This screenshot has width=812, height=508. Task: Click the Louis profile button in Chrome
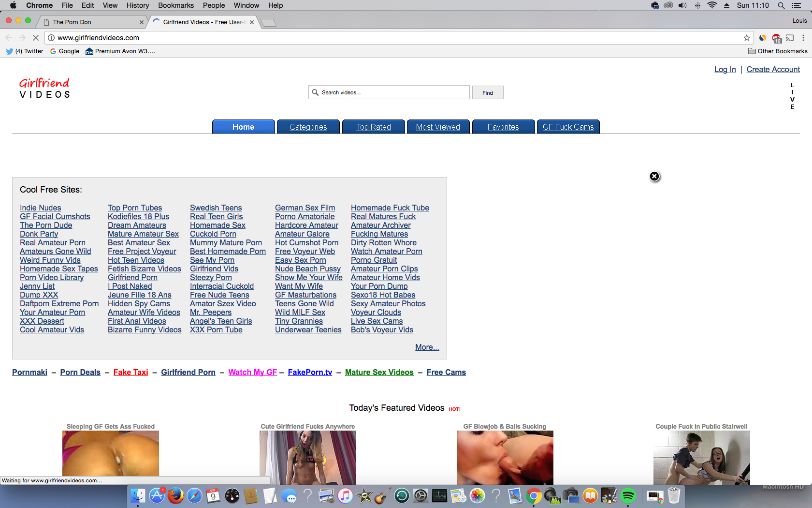pyautogui.click(x=799, y=21)
